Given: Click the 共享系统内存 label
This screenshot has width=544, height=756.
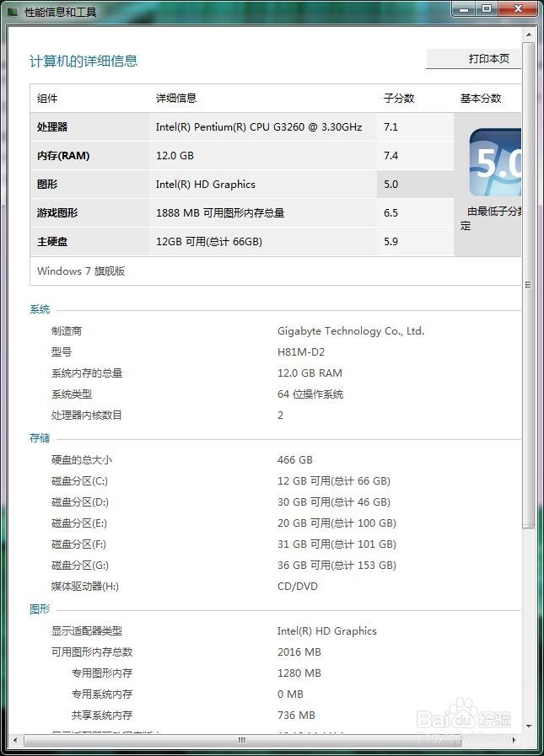Looking at the screenshot, I should pos(102,716).
